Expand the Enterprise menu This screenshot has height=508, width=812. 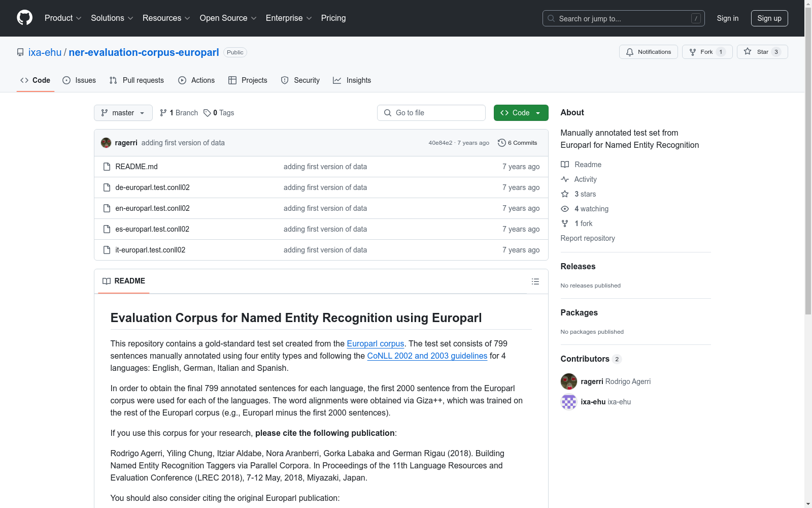pyautogui.click(x=289, y=18)
